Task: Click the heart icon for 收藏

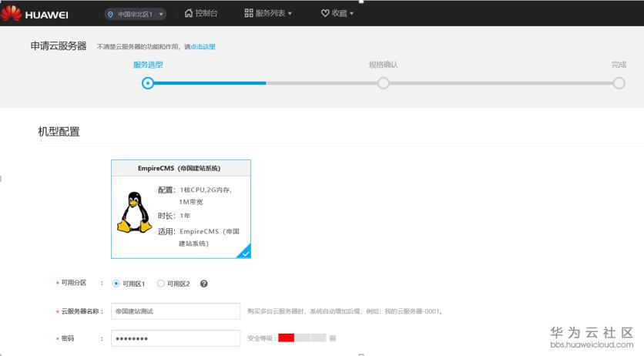Action: (x=325, y=13)
